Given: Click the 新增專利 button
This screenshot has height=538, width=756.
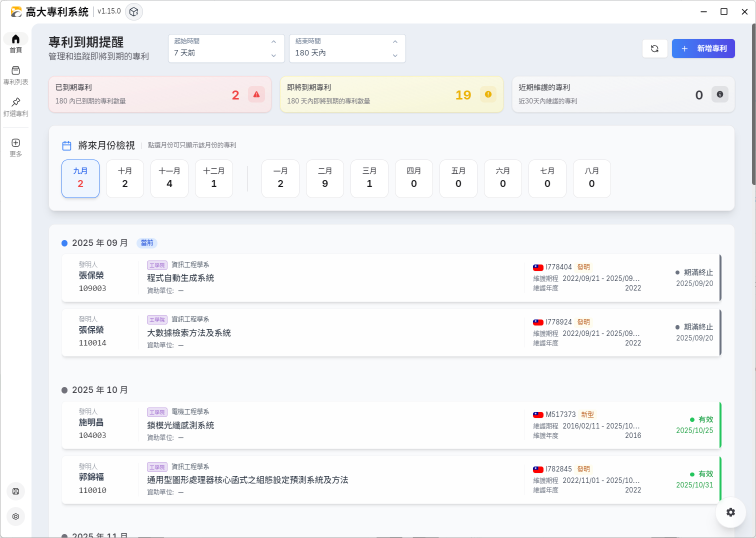Looking at the screenshot, I should pos(703,48).
